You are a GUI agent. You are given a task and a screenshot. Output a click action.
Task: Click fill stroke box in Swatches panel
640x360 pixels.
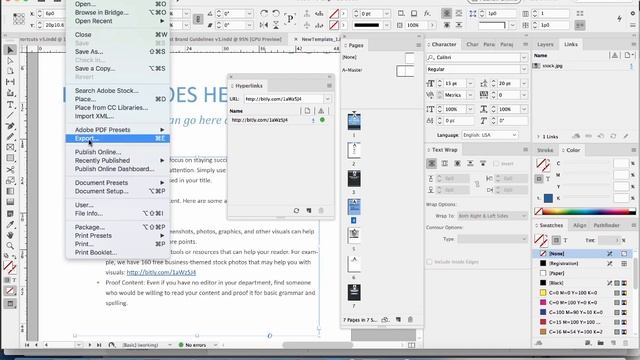click(541, 240)
